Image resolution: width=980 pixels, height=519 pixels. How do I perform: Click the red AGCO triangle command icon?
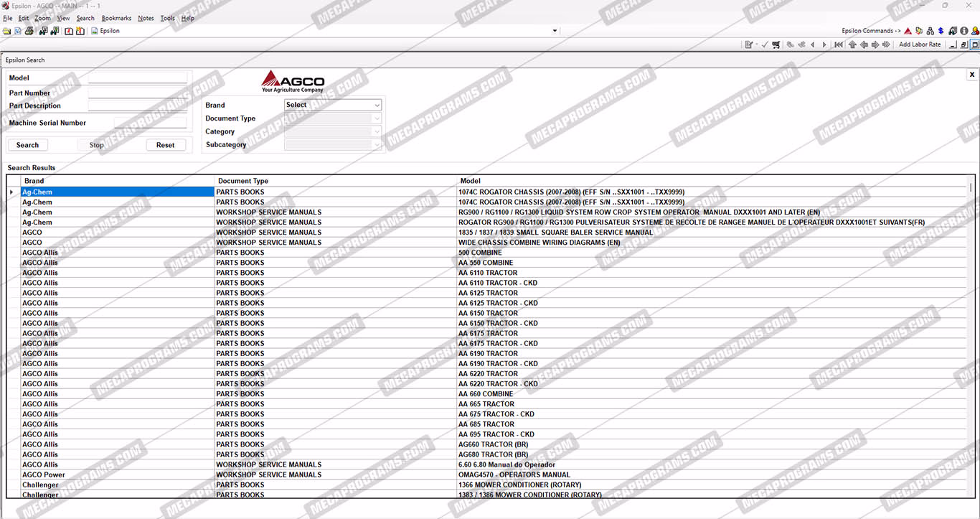pyautogui.click(x=908, y=31)
